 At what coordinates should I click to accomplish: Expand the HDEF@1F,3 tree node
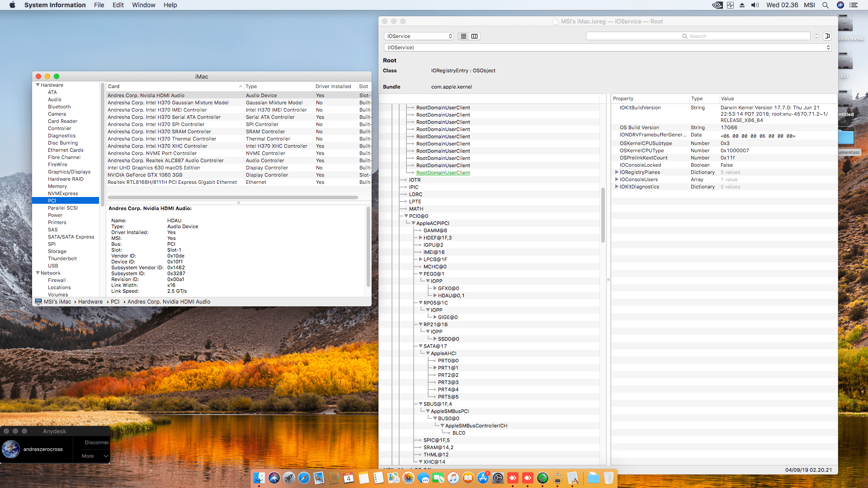(420, 238)
